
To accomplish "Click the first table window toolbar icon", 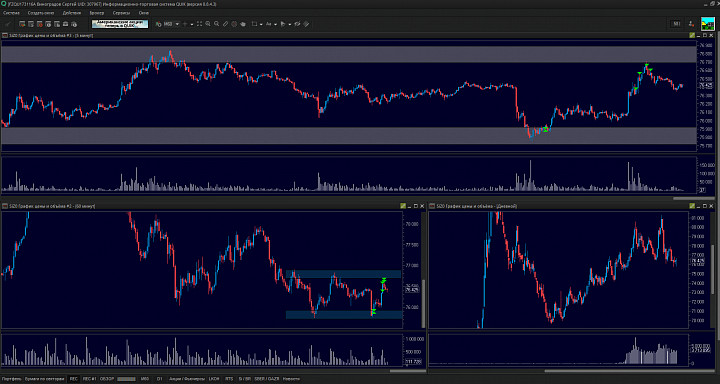I will tap(22, 24).
